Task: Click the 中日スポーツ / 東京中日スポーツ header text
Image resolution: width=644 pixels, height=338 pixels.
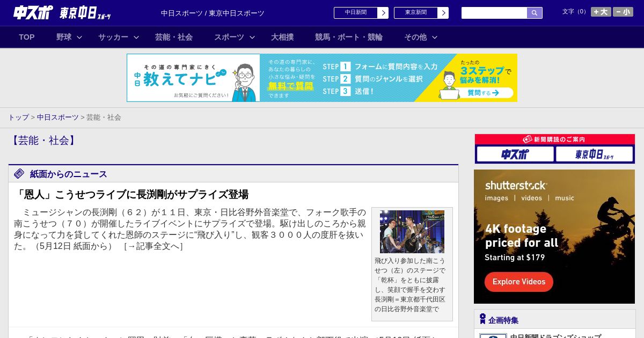Action: [213, 13]
